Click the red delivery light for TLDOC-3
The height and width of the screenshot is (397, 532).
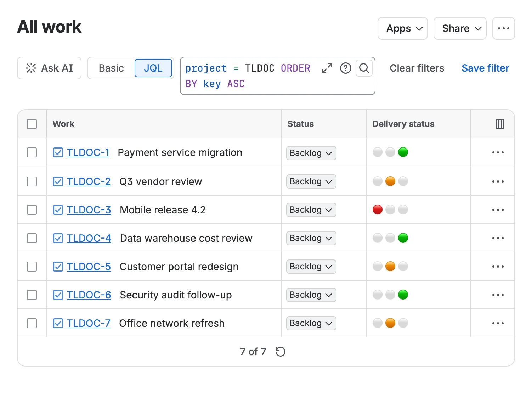tap(378, 209)
